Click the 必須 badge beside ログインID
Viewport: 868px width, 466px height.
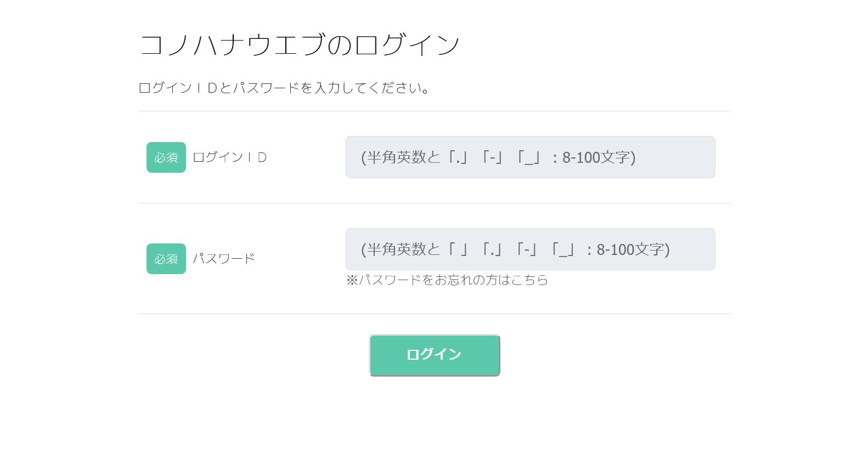[166, 157]
